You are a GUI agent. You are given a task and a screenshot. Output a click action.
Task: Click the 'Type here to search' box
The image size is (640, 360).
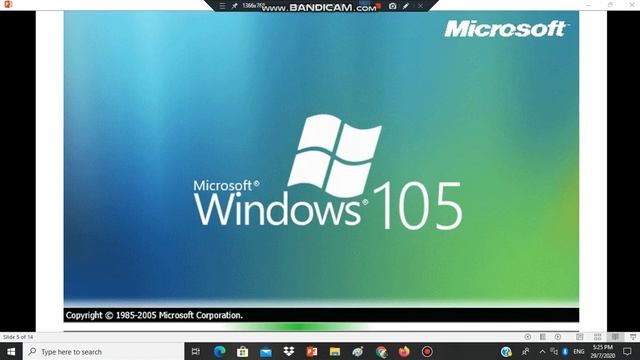[x=104, y=351]
